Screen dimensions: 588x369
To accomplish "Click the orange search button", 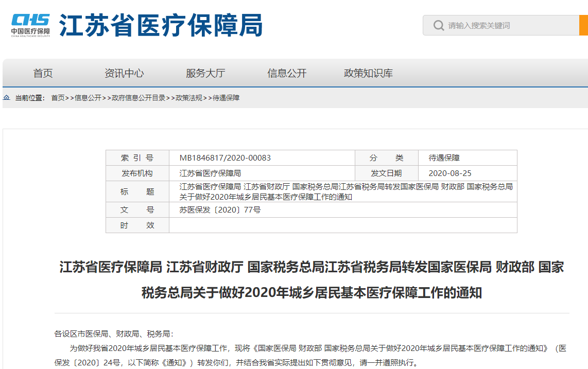I will (x=583, y=26).
